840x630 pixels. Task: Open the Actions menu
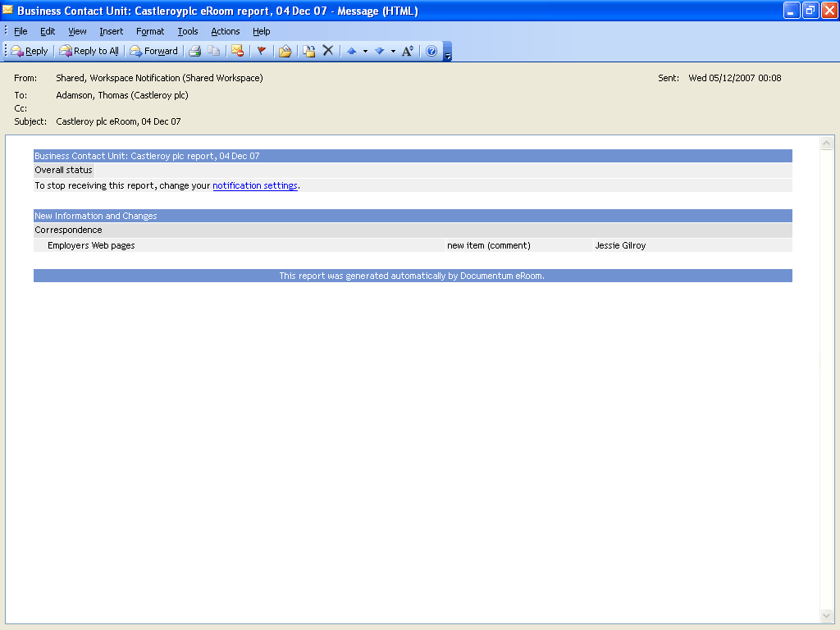(225, 31)
